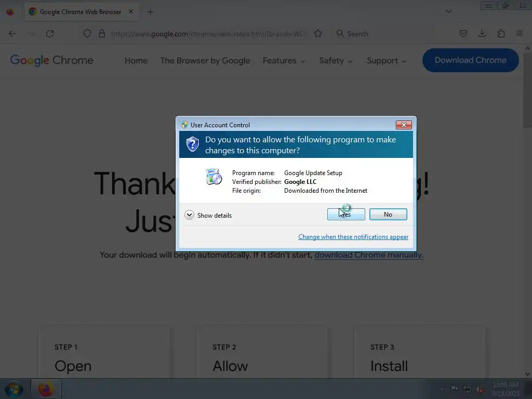532x399 pixels.
Task: Open tracking protection shield icon
Action: pos(87,33)
